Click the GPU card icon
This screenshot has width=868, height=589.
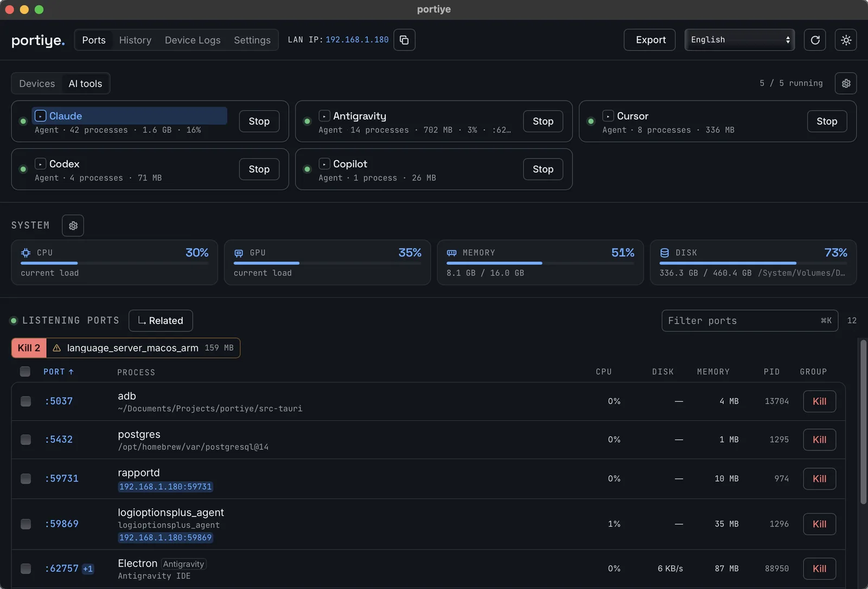pyautogui.click(x=239, y=253)
